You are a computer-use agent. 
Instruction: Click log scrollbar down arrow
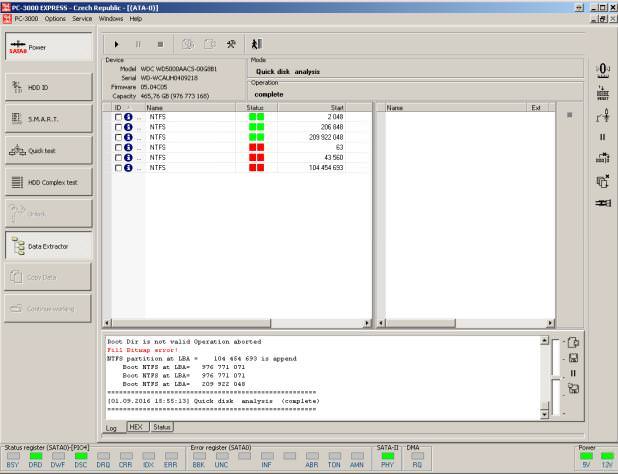pos(544,414)
